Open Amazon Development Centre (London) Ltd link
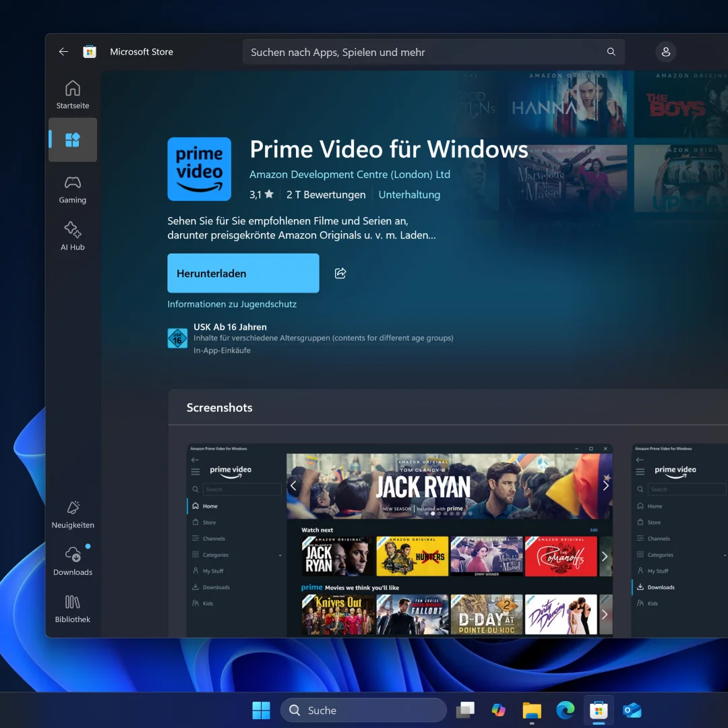728x728 pixels. 349,175
